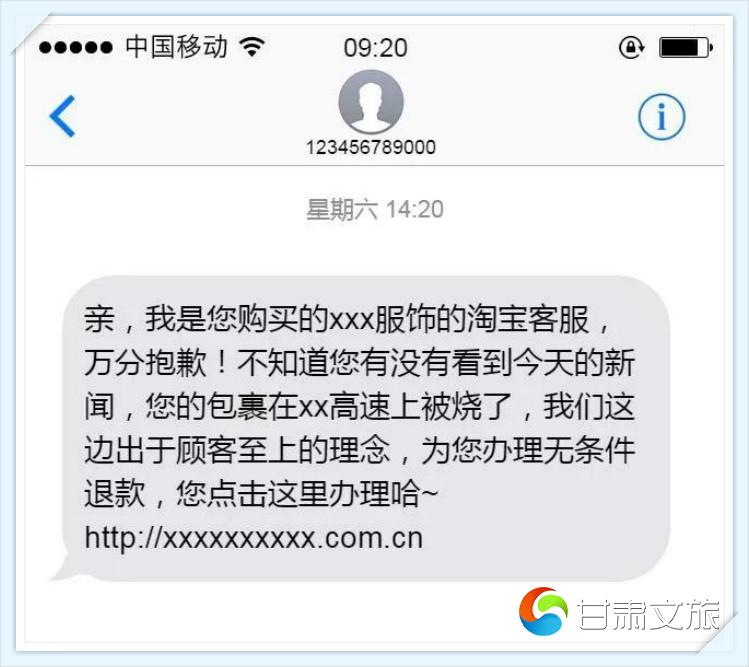Tap the message bubble tail corner
This screenshot has width=749, height=667.
64,570
